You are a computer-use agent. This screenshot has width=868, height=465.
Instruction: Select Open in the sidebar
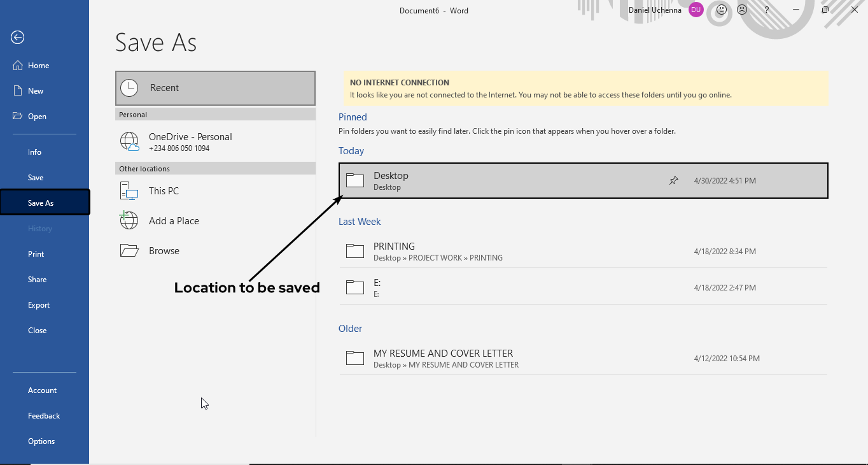pyautogui.click(x=37, y=117)
